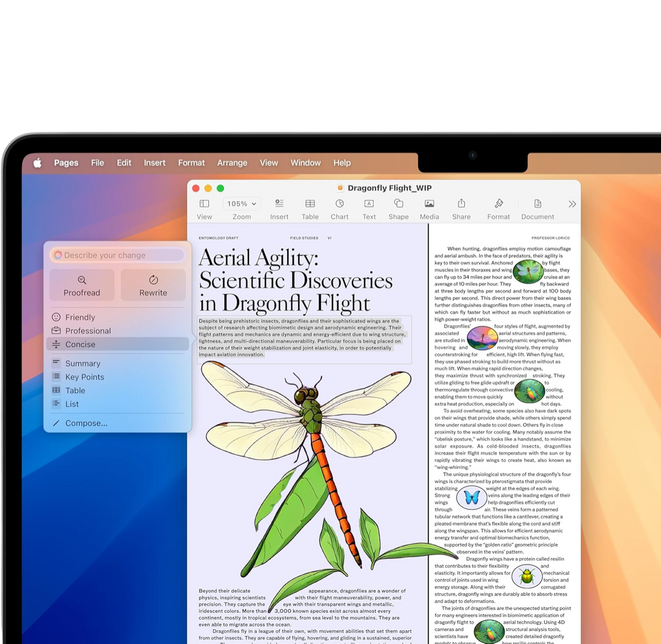This screenshot has height=644, width=661.
Task: Click the selected paragraph starting 'Despite being prehistoric'
Action: (x=303, y=338)
